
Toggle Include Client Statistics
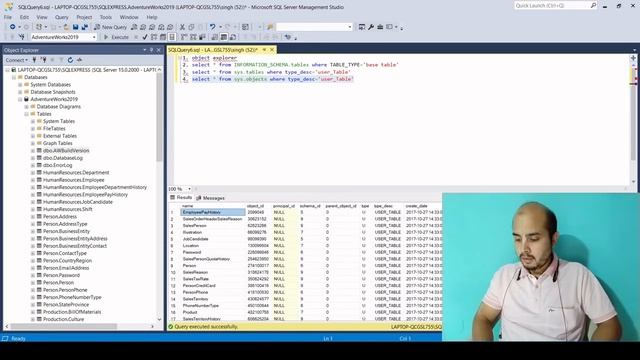[x=202, y=37]
